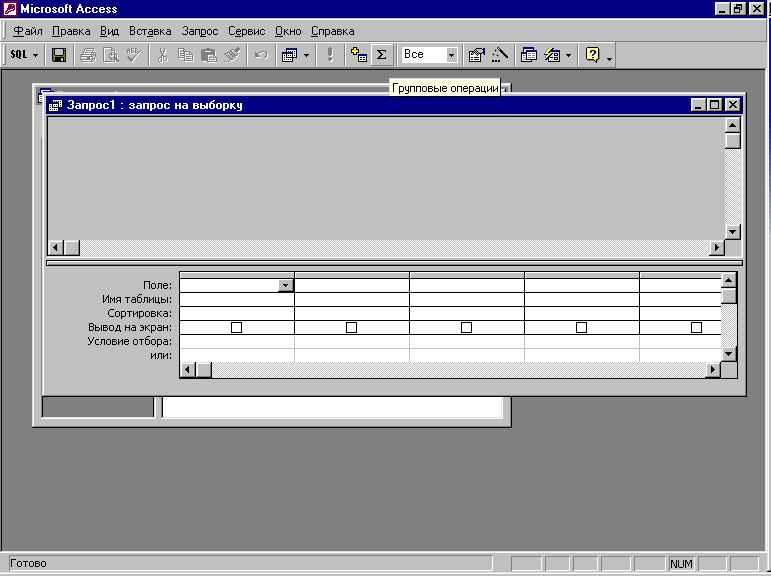
Task: Check 'Вывод на экран' in fourth column
Action: tap(582, 327)
